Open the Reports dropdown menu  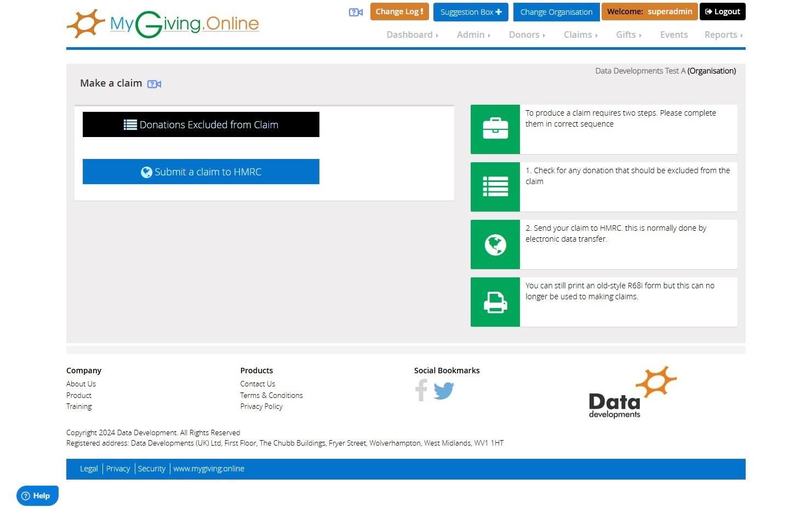tap(723, 35)
